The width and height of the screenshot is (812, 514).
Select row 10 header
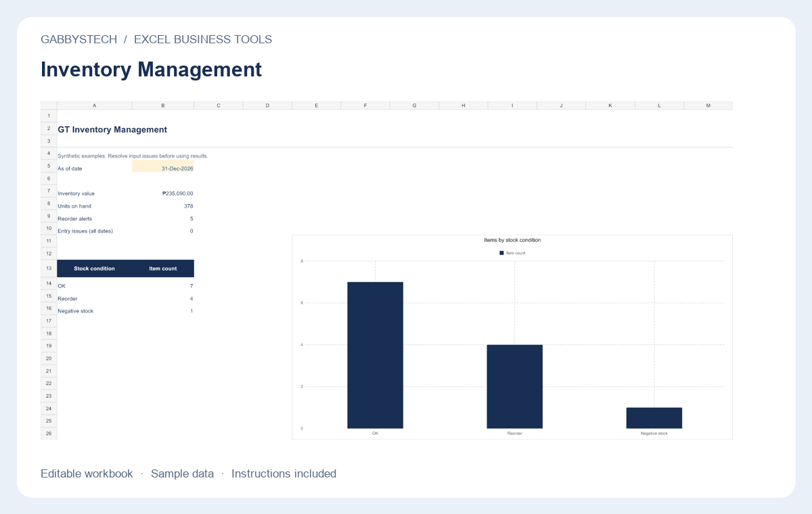point(49,229)
